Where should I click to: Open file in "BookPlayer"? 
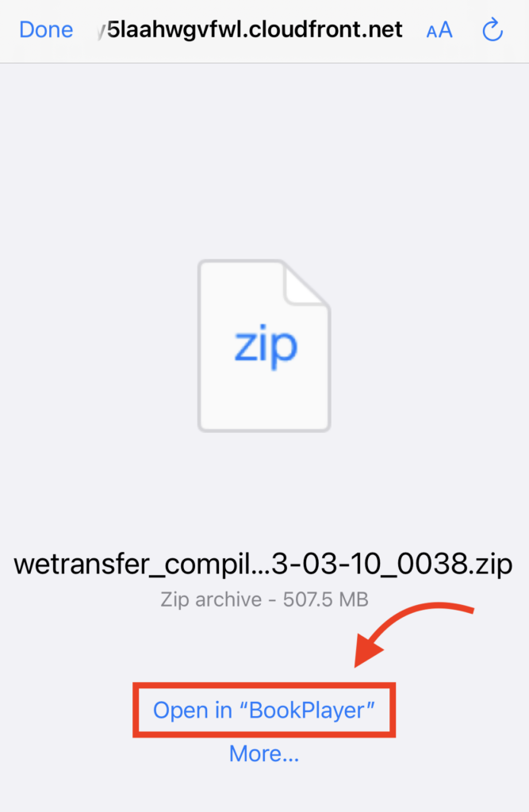(264, 710)
